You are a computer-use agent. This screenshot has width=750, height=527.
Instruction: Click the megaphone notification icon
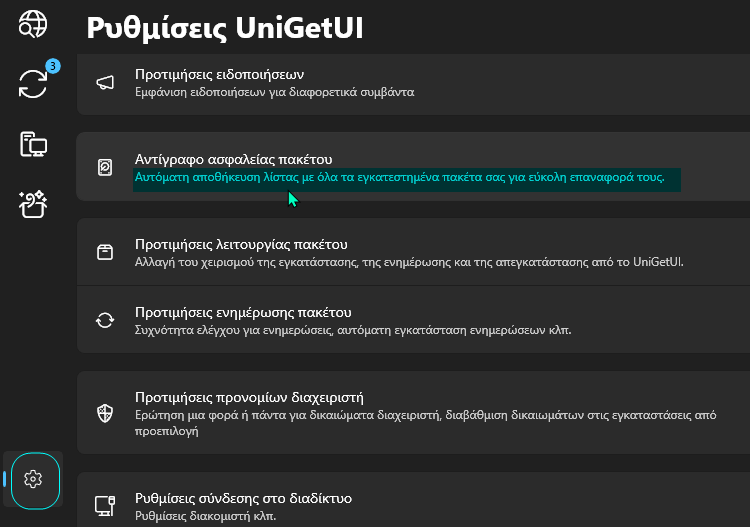[105, 83]
